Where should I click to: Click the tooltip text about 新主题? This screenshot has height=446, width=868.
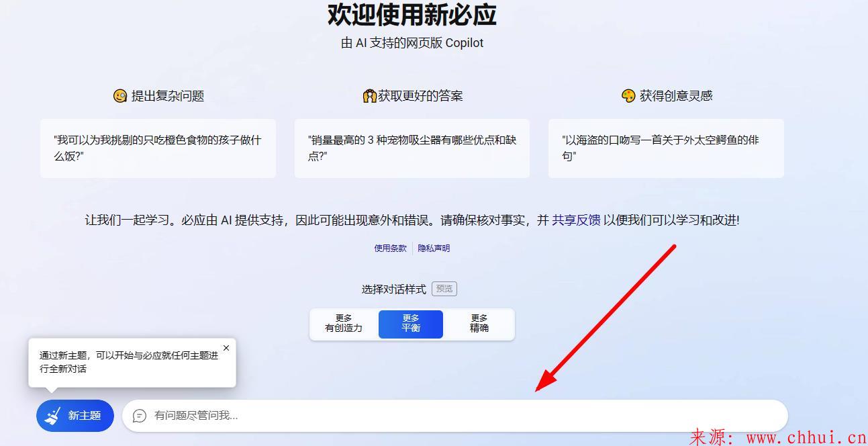pos(129,362)
